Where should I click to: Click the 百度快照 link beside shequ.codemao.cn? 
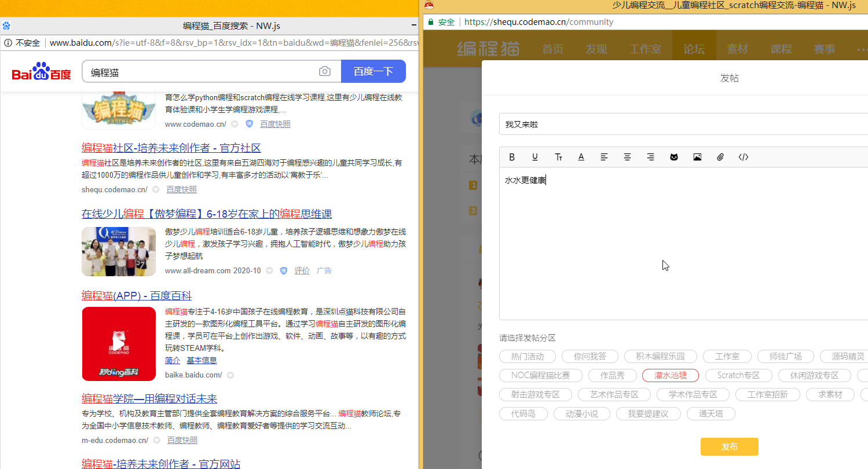[181, 189]
